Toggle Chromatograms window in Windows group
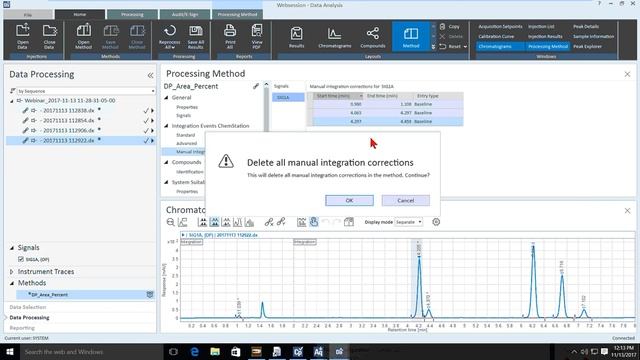Viewport: 640px width, 360px height. click(x=500, y=47)
